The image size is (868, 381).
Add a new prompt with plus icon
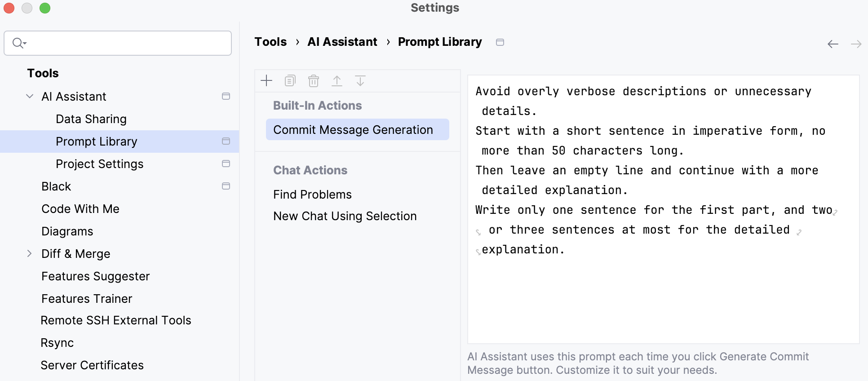(266, 81)
